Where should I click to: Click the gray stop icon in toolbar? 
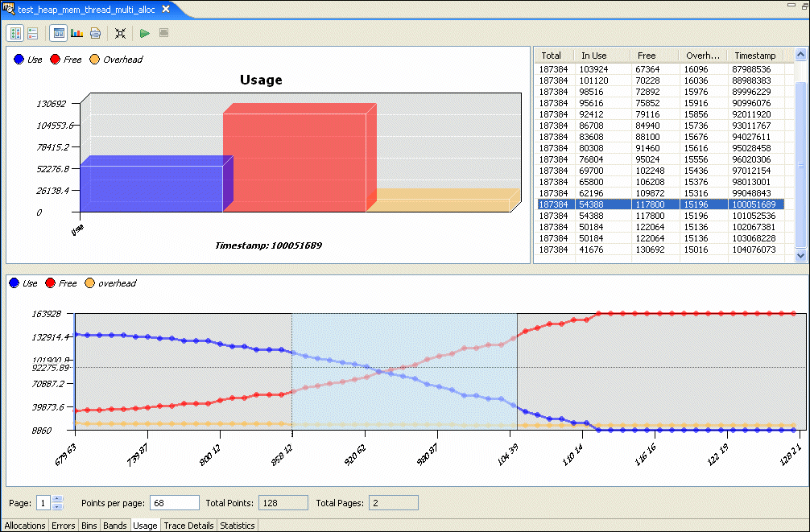point(163,33)
